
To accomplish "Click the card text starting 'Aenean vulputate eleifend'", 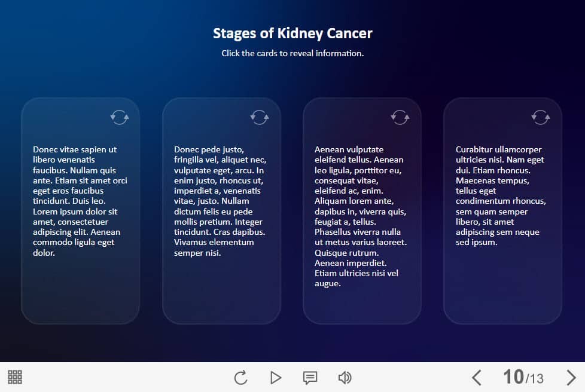I will pos(361,216).
